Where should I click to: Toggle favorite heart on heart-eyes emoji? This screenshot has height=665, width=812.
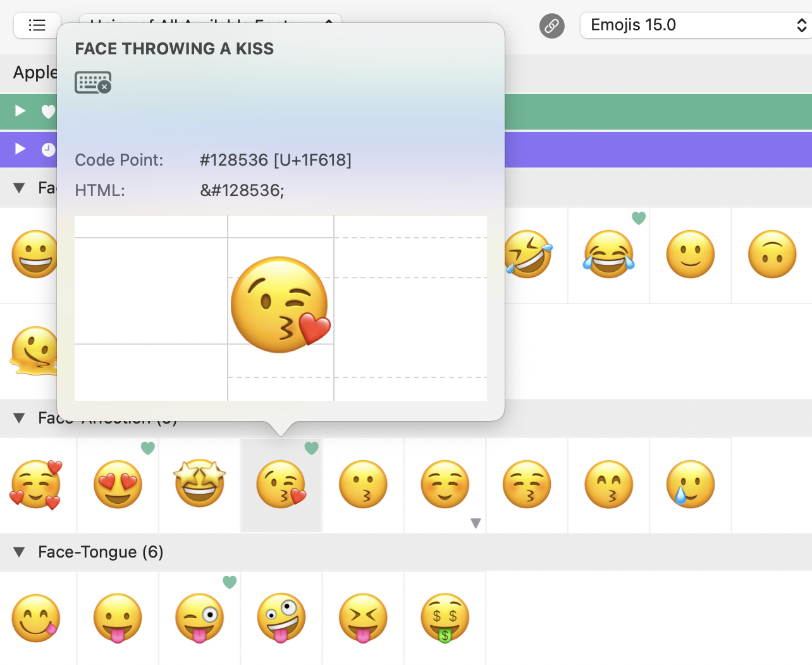pyautogui.click(x=148, y=448)
